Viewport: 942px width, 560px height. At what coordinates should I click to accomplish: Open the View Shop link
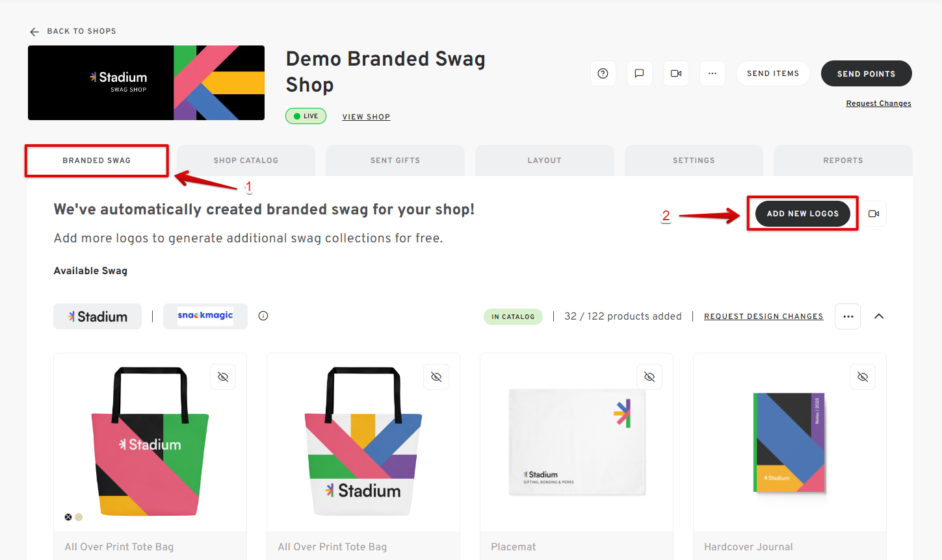(x=366, y=117)
